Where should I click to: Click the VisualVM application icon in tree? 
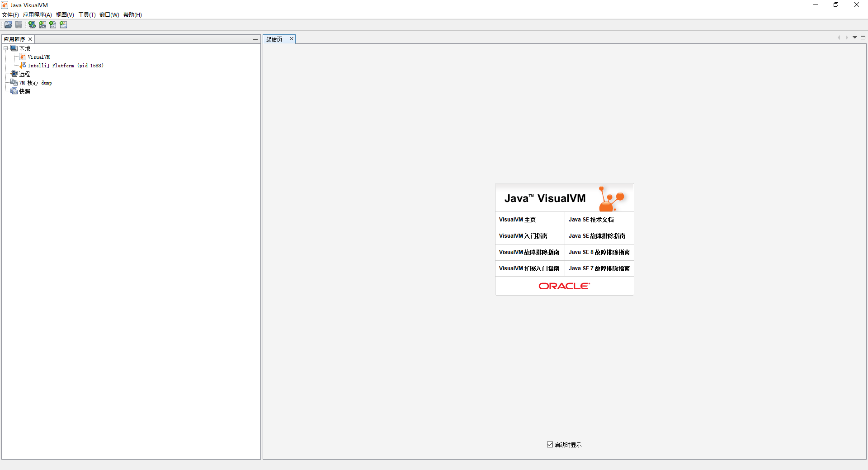coord(23,57)
